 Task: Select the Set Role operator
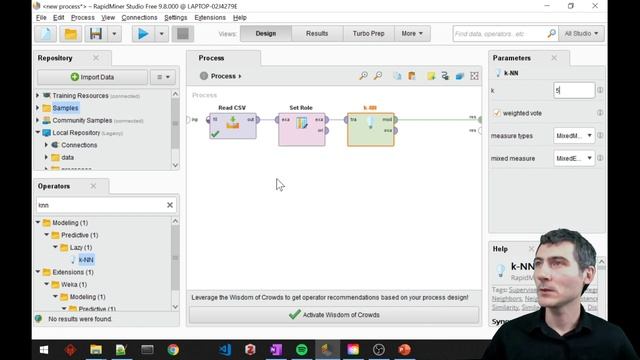[302, 129]
